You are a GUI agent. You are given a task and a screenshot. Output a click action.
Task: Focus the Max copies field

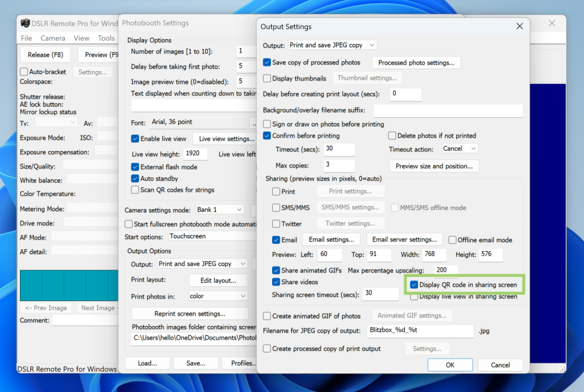click(x=339, y=165)
